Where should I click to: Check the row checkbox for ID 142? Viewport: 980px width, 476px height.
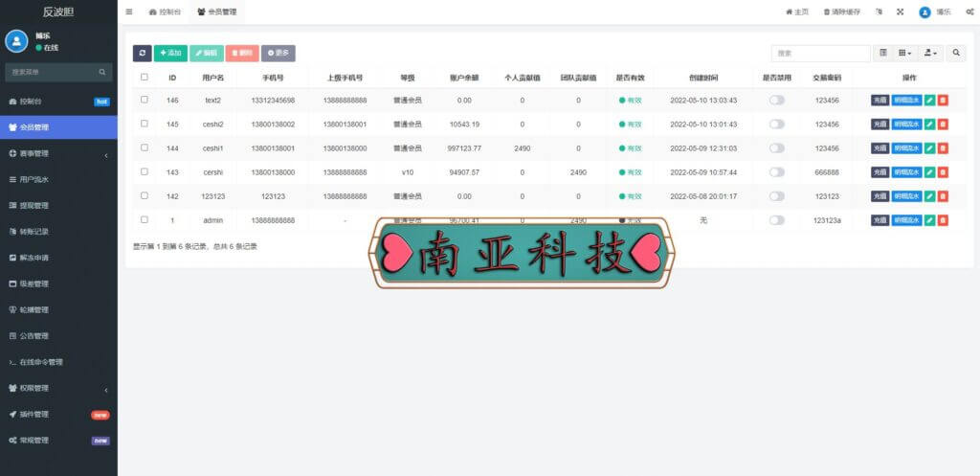145,195
